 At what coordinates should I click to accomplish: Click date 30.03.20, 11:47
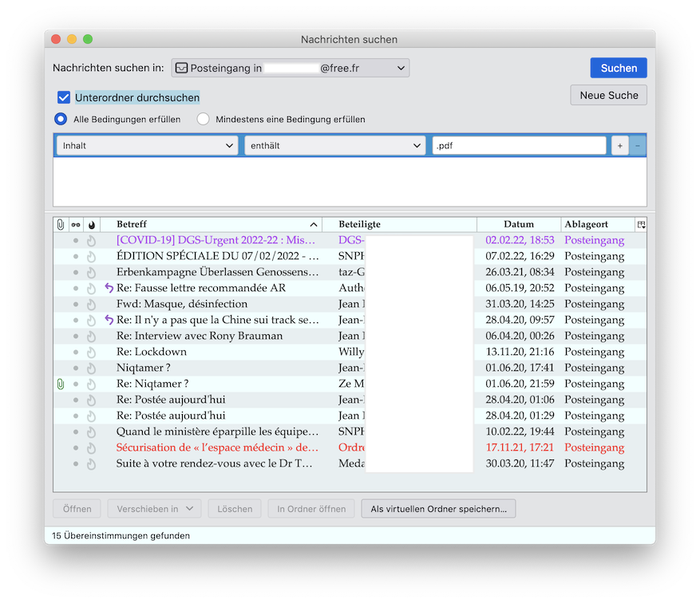[x=520, y=463]
